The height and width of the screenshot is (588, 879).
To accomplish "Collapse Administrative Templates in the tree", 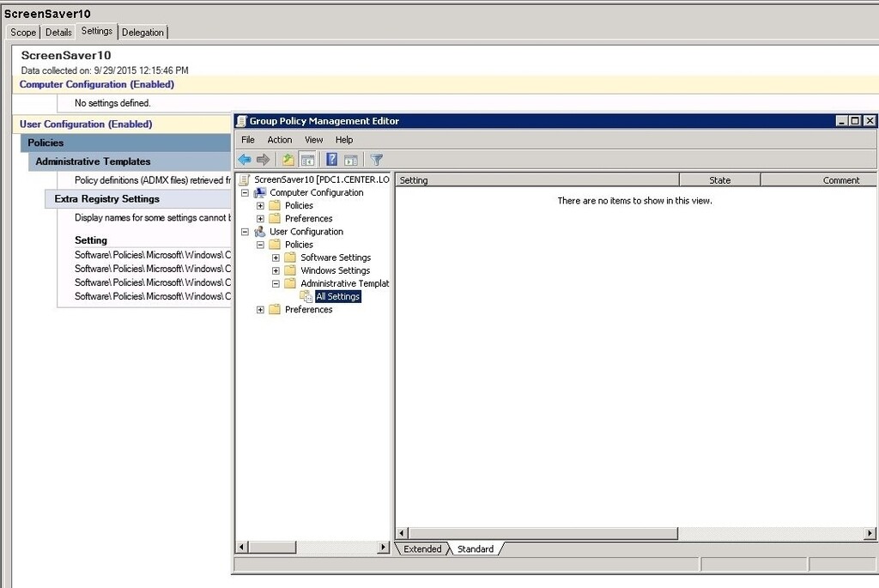I will tap(275, 283).
